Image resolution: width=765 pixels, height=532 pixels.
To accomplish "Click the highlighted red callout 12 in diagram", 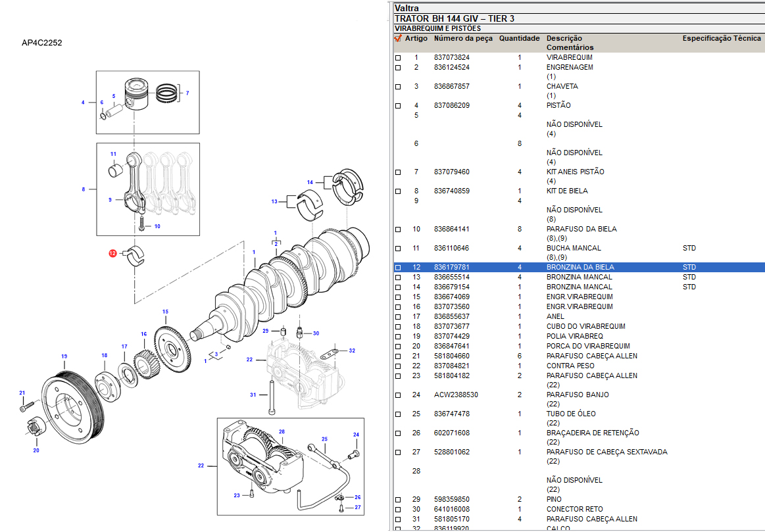I will coord(113,253).
